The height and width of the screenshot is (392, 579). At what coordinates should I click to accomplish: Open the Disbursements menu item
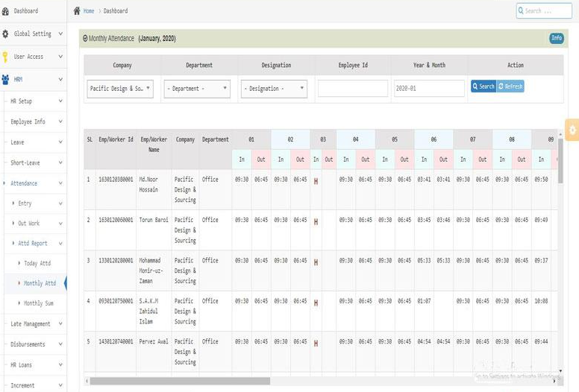(28, 344)
